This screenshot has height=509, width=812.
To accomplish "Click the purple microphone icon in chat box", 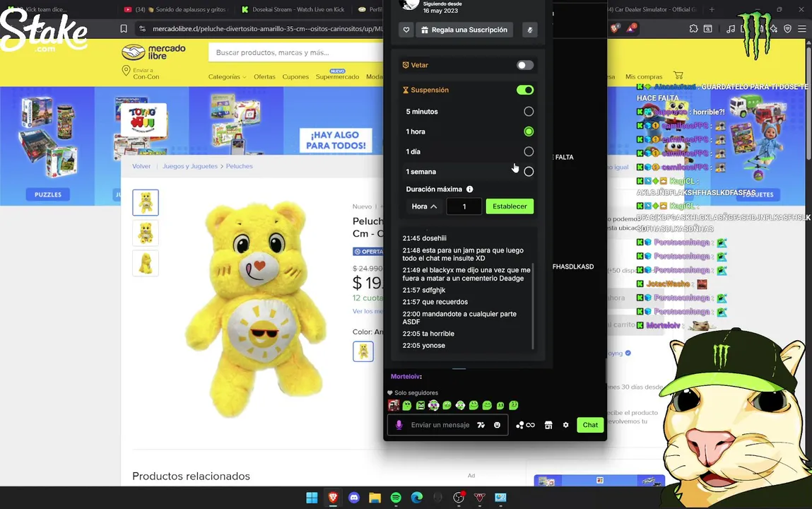I will [399, 425].
